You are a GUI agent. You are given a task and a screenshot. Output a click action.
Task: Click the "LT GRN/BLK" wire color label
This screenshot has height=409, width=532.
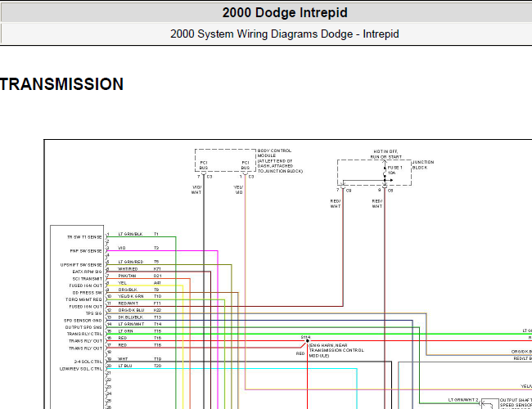(130, 234)
